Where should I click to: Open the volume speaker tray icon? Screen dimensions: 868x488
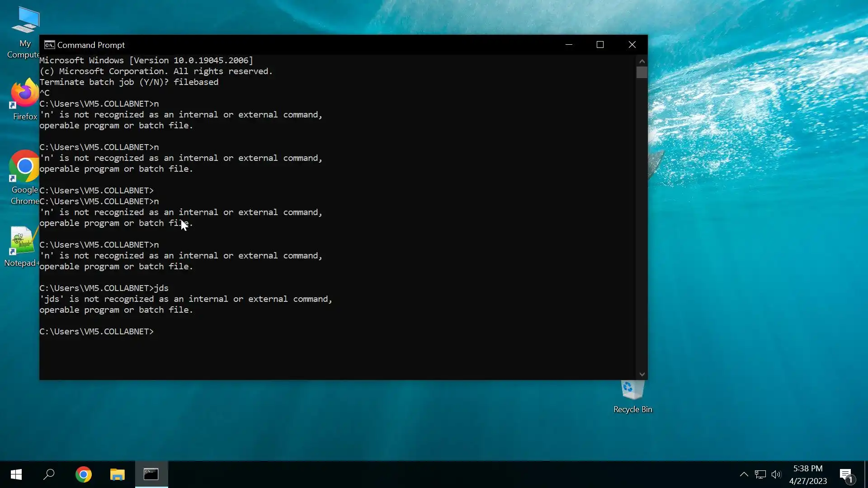[776, 474]
